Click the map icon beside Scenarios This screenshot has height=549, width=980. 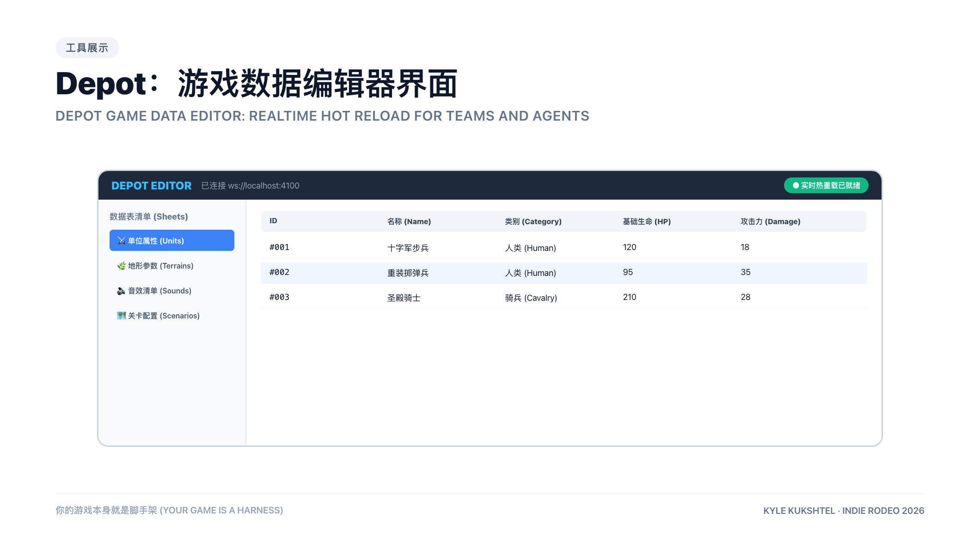pyautogui.click(x=122, y=316)
